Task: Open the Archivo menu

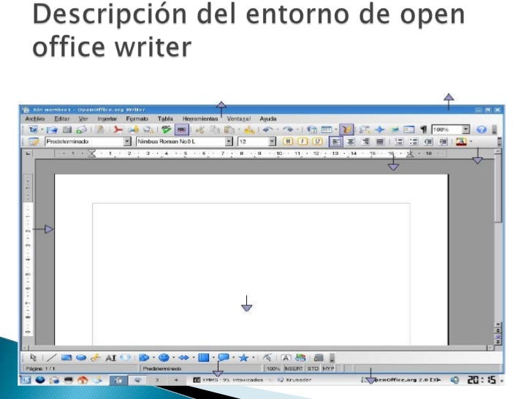Action: (34, 118)
